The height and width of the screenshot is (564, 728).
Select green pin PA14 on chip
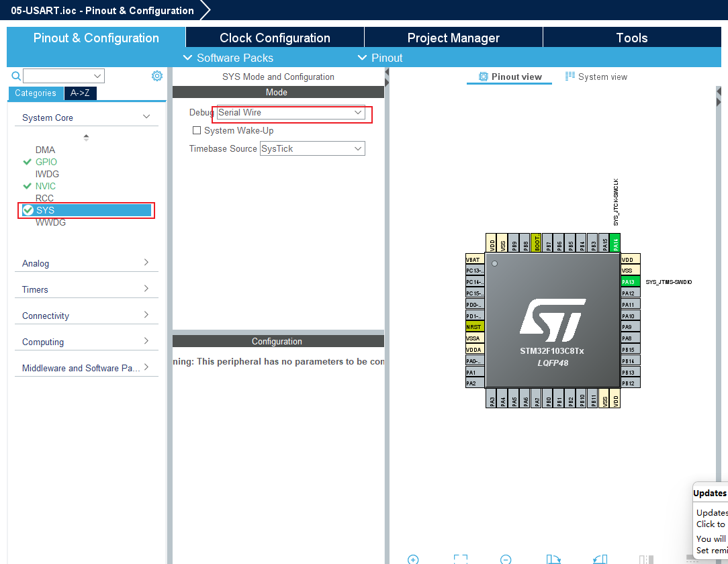tap(615, 243)
